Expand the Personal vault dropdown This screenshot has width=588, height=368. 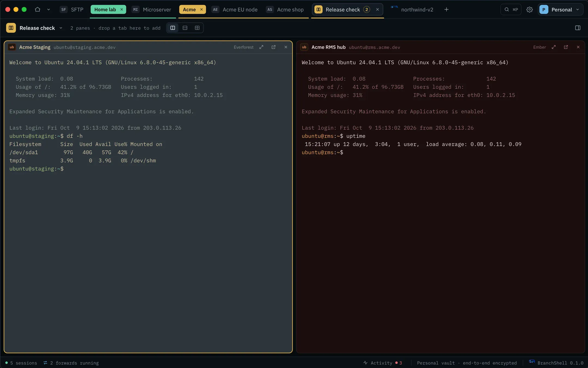click(560, 10)
